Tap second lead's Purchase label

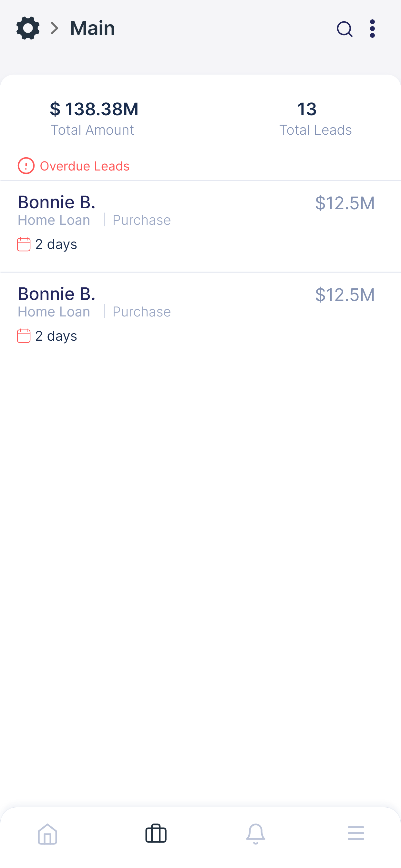pyautogui.click(x=141, y=312)
